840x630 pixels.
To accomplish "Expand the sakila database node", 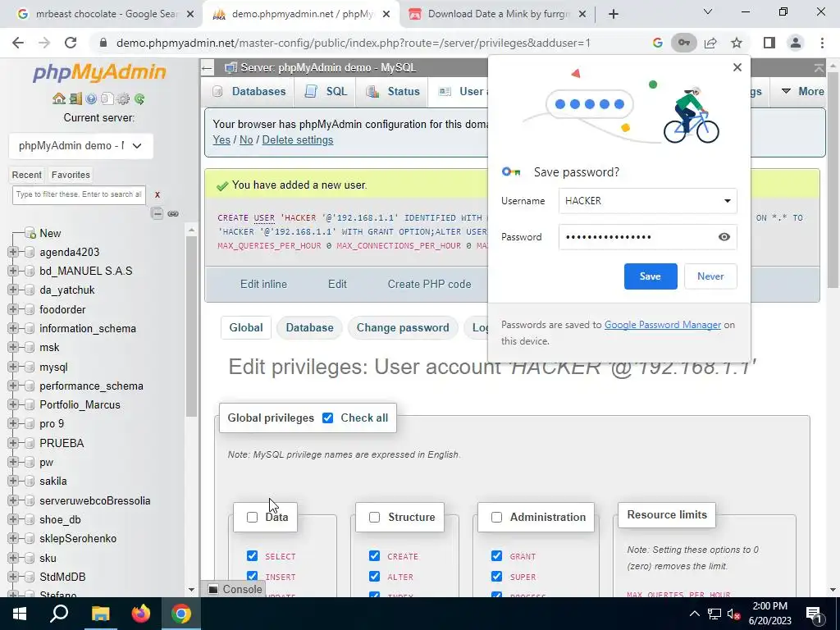I will [x=13, y=481].
